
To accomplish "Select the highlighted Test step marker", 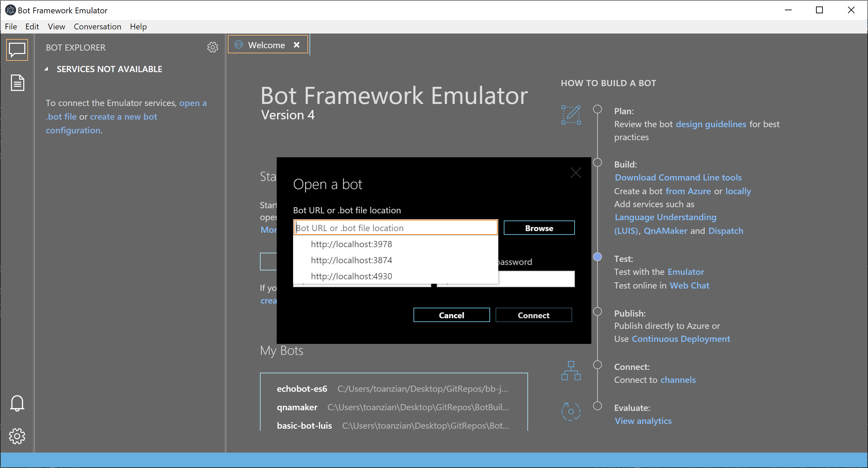I will tap(597, 257).
